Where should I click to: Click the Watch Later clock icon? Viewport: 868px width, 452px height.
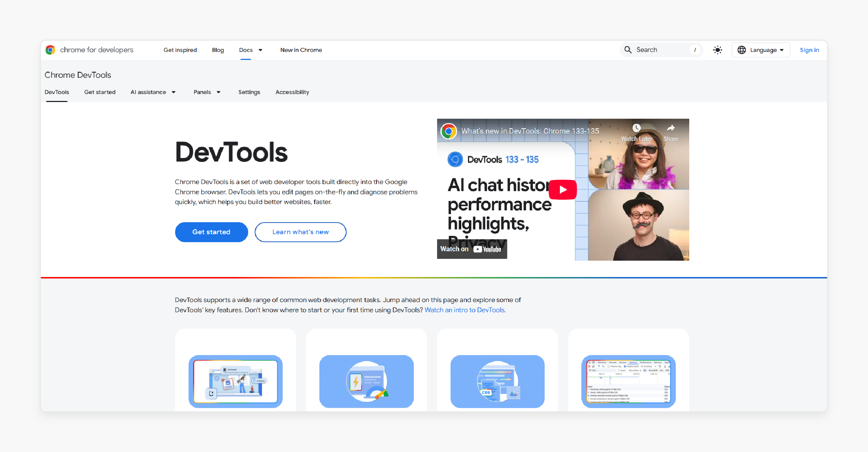pyautogui.click(x=636, y=128)
